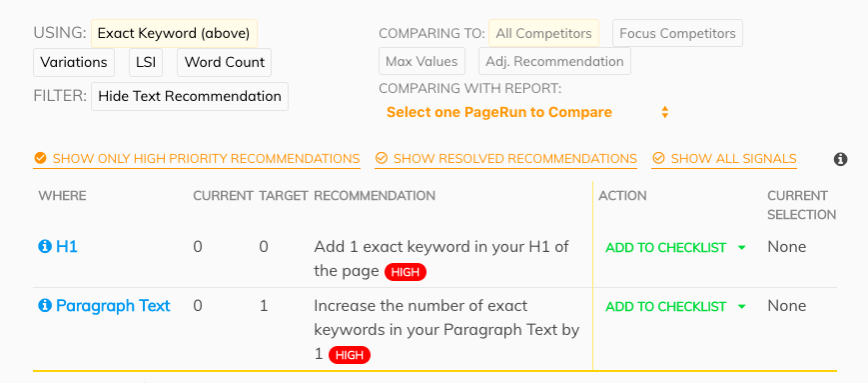Click the info icon beside H1
The image size is (868, 383).
pos(45,247)
